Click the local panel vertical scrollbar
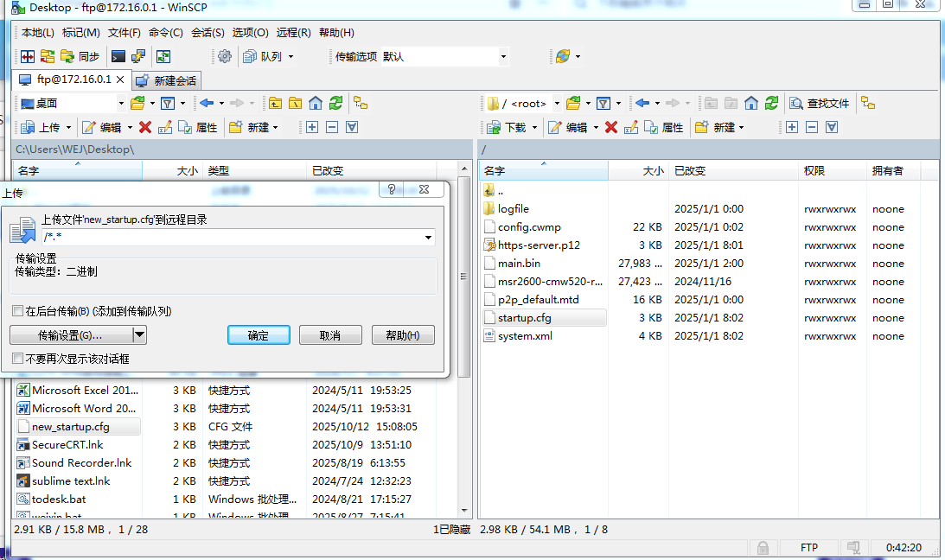The height and width of the screenshot is (560, 945). [464, 277]
